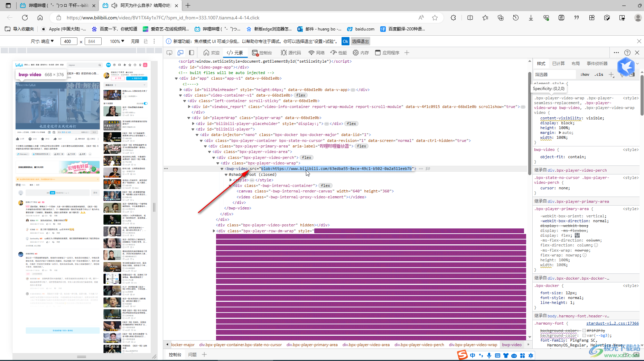
Task: Open DevTools more options ellipsis menu
Action: 616,53
